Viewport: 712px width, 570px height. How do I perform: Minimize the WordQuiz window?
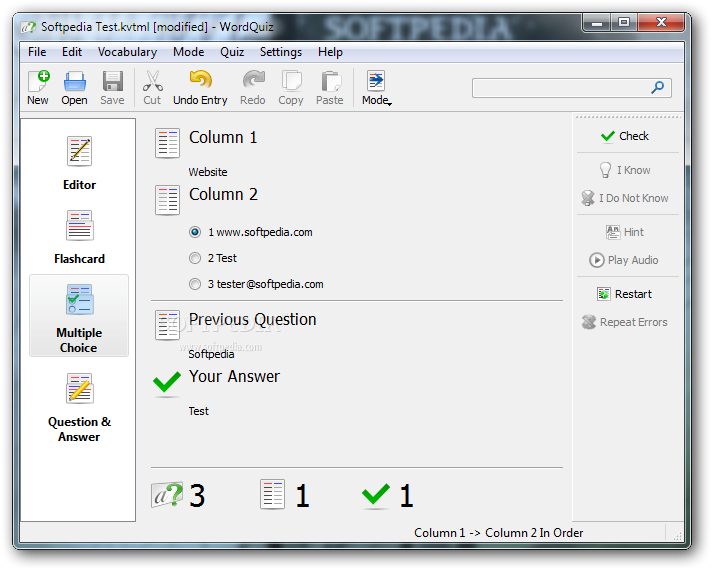(597, 22)
